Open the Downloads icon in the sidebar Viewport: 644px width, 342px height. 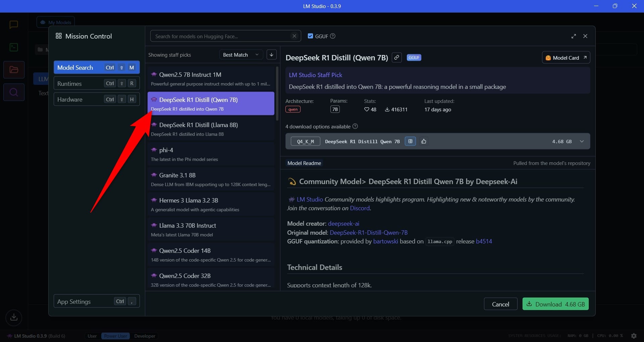click(14, 317)
